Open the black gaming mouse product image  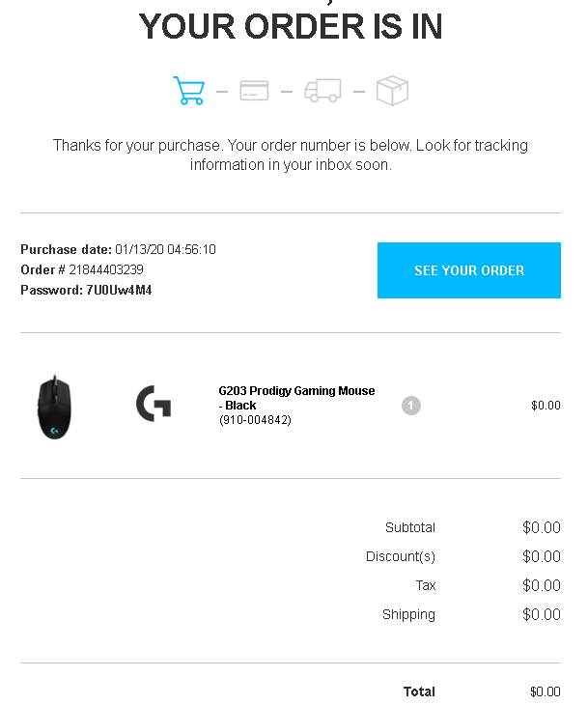[54, 408]
